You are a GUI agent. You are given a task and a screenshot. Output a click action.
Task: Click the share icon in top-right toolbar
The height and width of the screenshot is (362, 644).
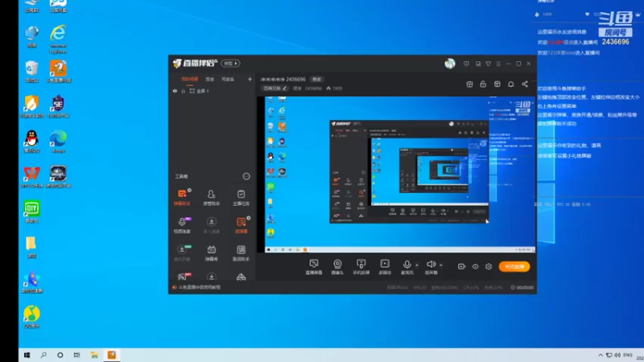(525, 84)
